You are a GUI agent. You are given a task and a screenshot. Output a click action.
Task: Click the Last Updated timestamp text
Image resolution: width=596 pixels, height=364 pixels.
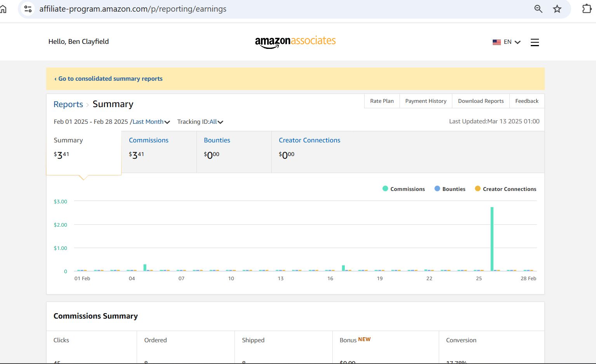[x=494, y=121]
